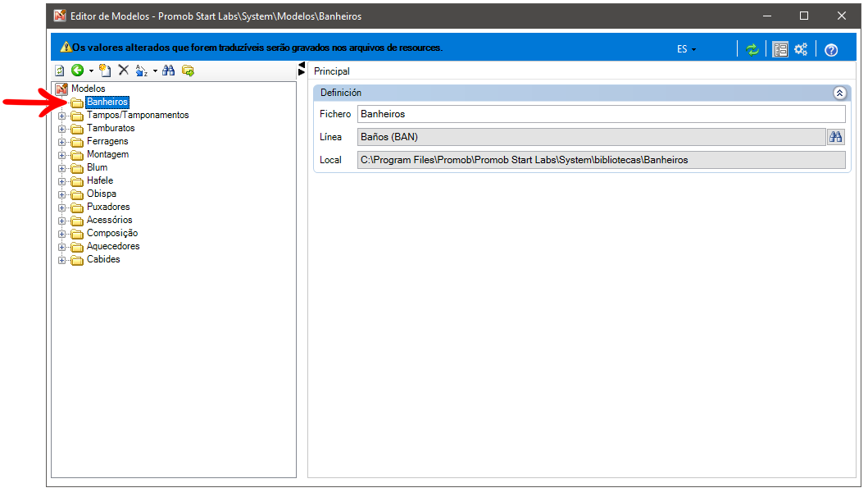The image size is (868, 497).
Task: Click the folder with green arrow icon
Action: [189, 71]
